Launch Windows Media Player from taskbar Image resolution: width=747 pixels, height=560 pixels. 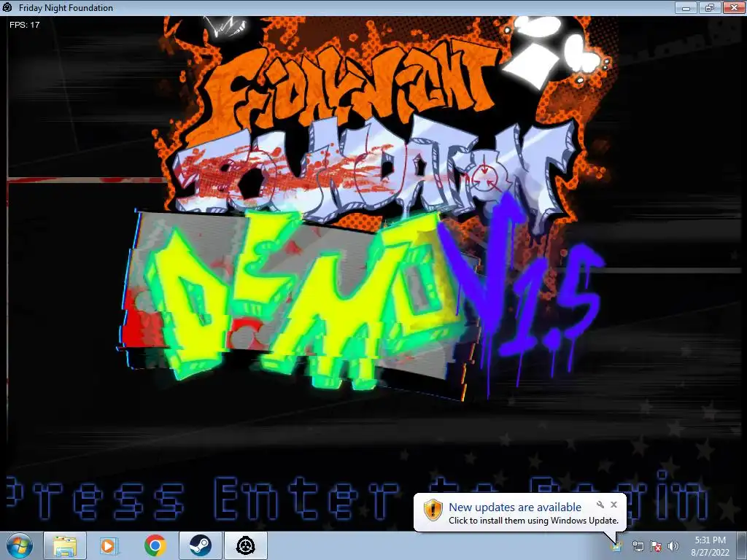coord(108,545)
